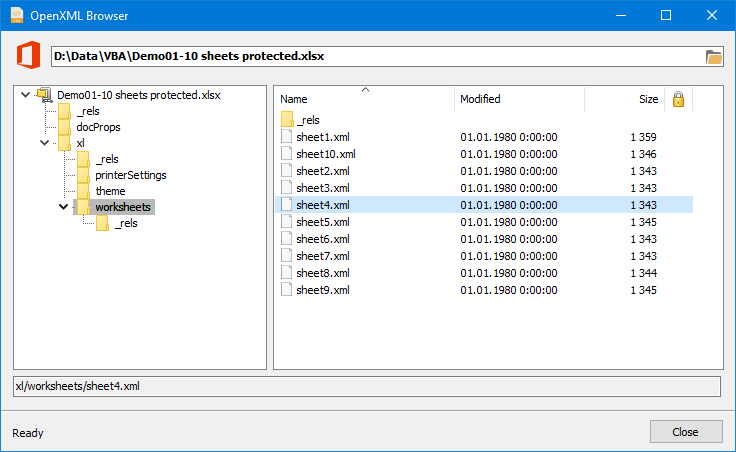Select Demo01-10 sheets protected.xlsx root node
The height and width of the screenshot is (452, 736).
click(x=138, y=95)
